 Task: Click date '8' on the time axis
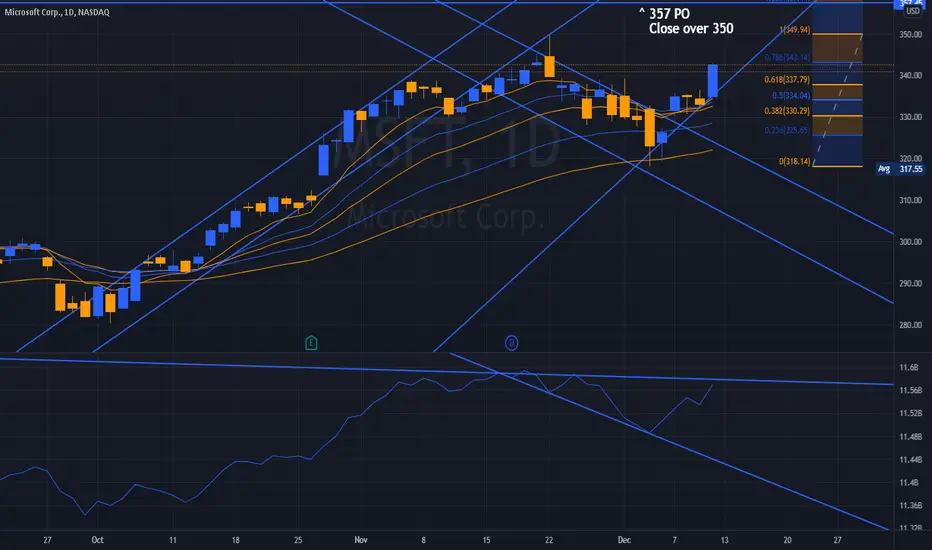(423, 540)
